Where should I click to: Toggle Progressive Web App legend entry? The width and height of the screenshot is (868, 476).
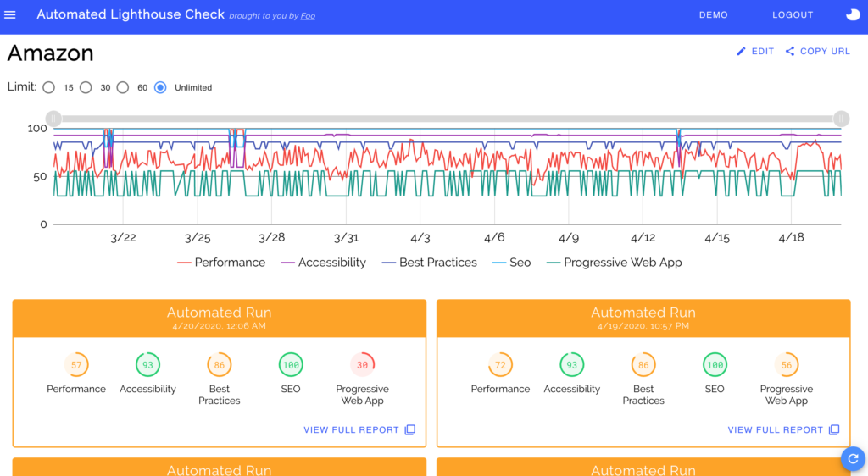coord(614,263)
